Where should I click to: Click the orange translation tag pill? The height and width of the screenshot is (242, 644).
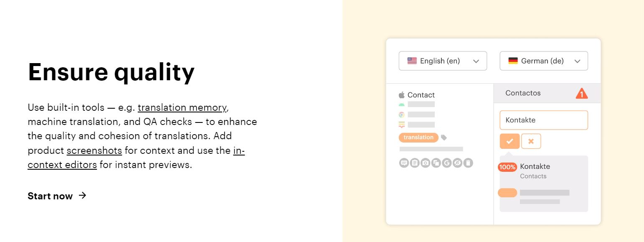point(418,138)
